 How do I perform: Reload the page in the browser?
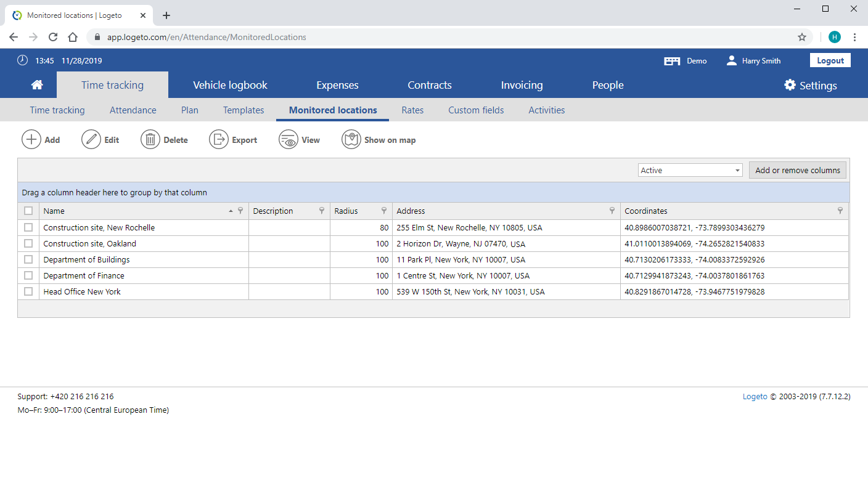tap(53, 37)
